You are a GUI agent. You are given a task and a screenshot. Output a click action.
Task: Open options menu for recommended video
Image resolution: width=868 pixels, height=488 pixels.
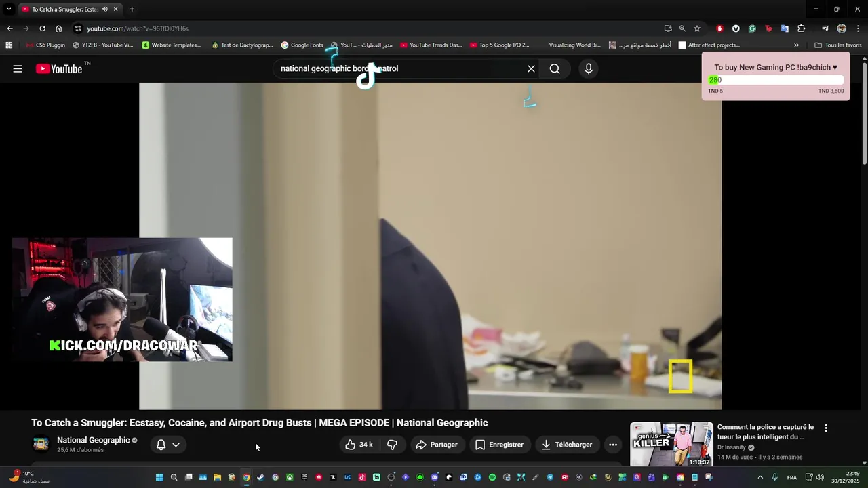(x=826, y=428)
